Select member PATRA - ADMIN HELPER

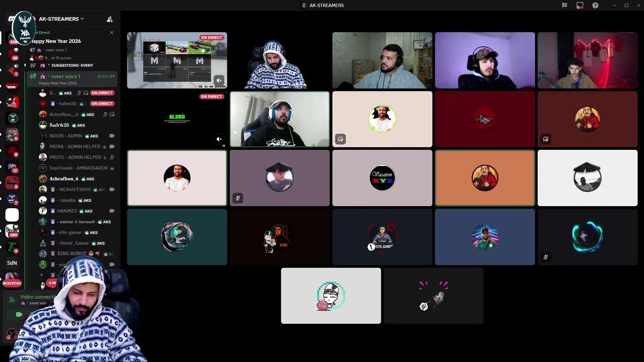point(76,146)
